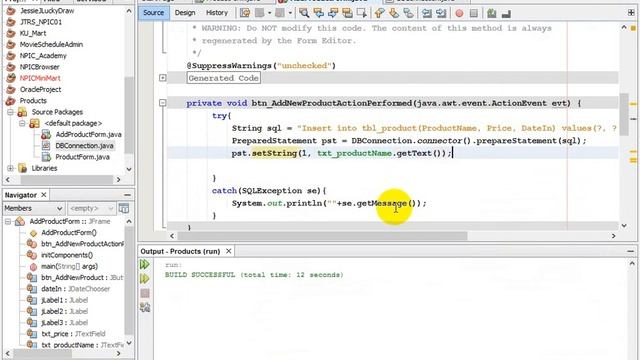640x360 pixels.
Task: Click the red Start Macro Recording icon
Action: click(x=459, y=13)
